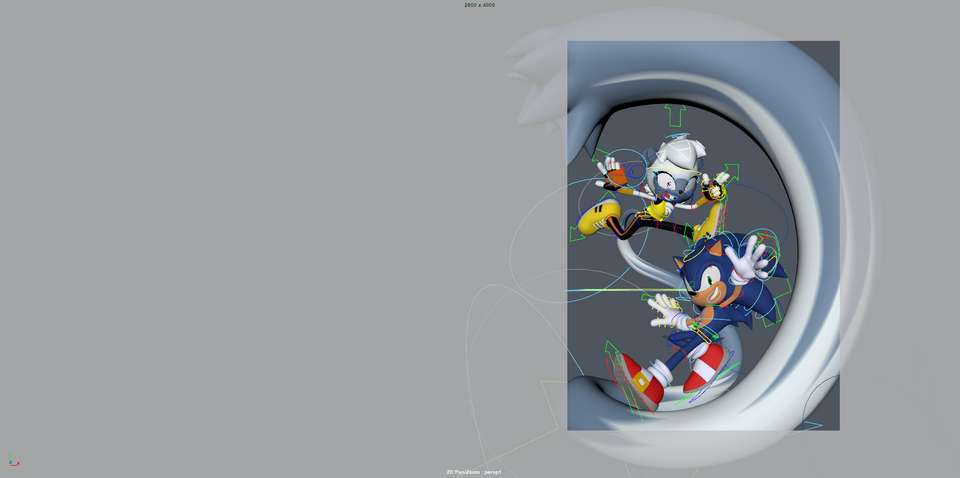Click the 2800 x 4000 resolution label
The image size is (960, 478).
tap(479, 5)
